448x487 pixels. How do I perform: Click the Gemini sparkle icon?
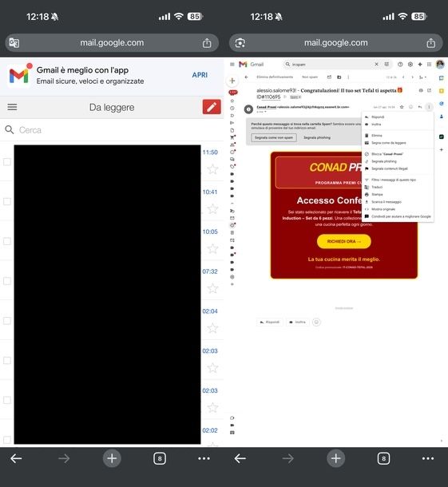pos(420,65)
